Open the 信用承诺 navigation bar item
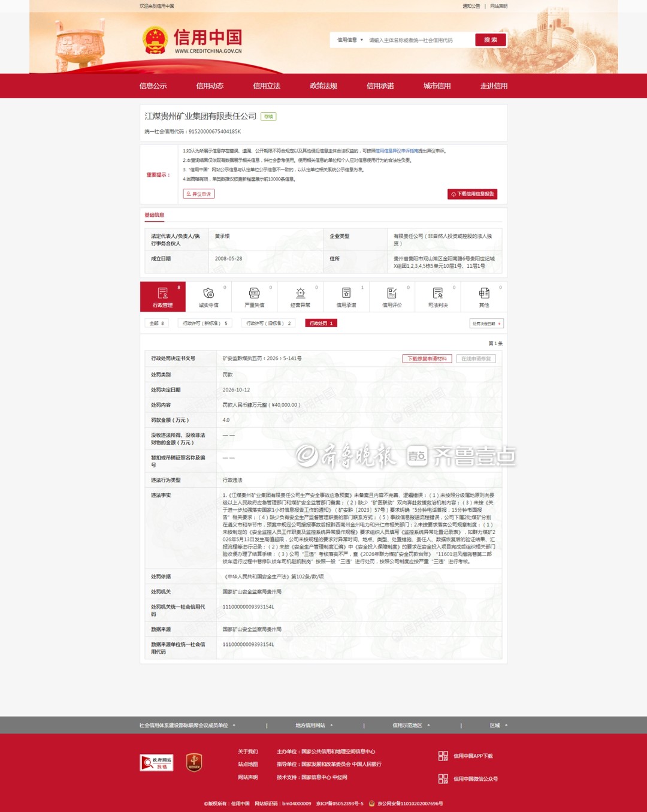 [380, 86]
